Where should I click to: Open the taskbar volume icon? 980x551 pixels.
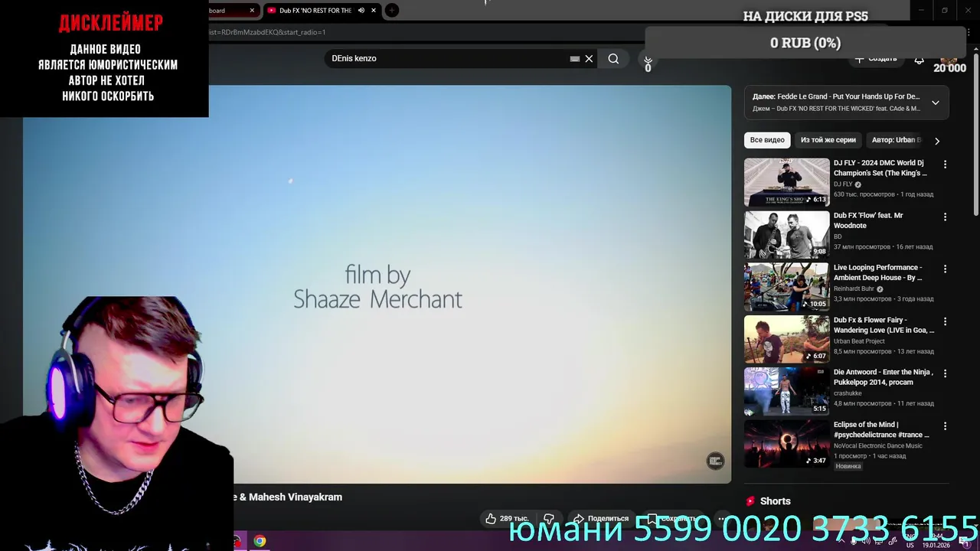(x=865, y=541)
